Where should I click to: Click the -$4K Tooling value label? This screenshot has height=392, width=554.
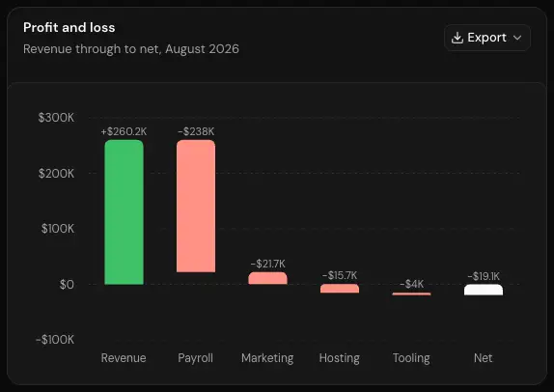point(411,284)
